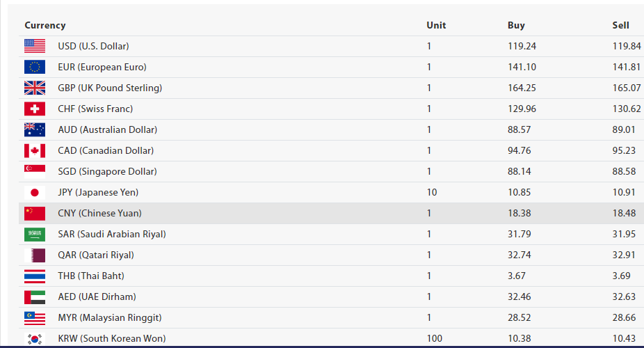Click the EUR sell rate 141.81
The image size is (644, 348).
tap(626, 67)
